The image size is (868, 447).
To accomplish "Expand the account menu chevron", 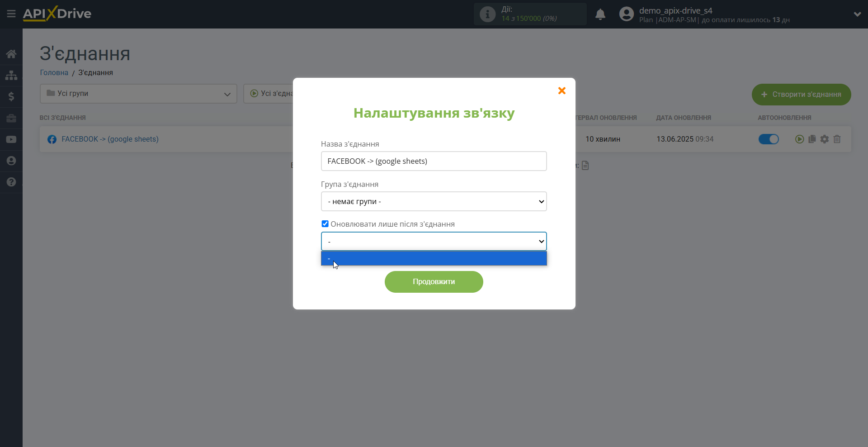I will tap(857, 14).
